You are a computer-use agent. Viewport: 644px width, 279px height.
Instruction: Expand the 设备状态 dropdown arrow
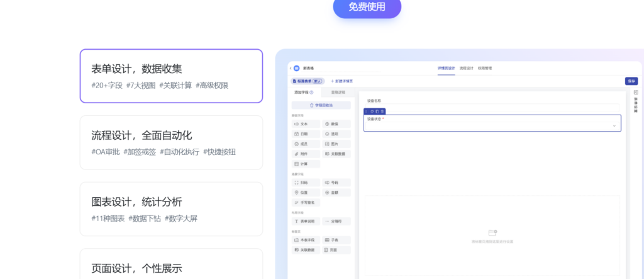(x=614, y=126)
